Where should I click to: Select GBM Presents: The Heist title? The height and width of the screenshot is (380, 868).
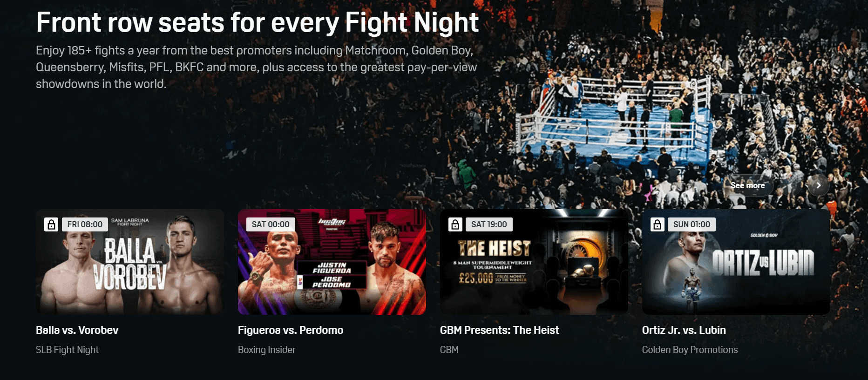coord(500,330)
